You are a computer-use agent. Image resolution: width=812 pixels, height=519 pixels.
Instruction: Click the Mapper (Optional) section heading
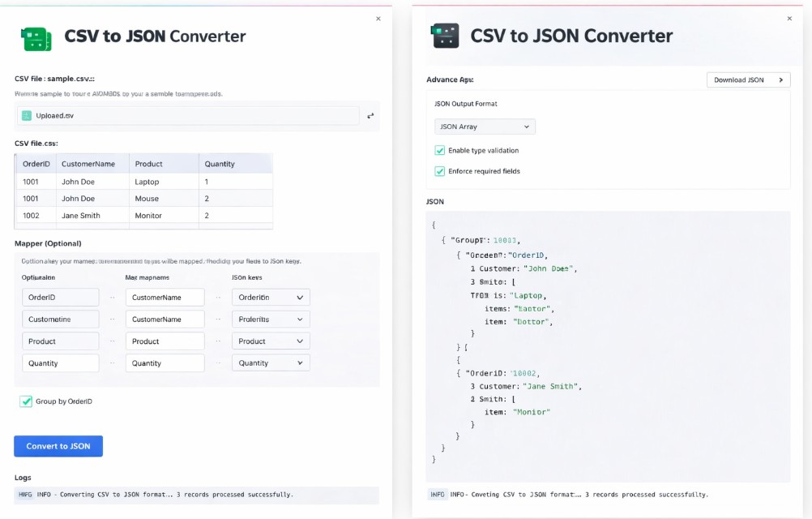point(49,242)
